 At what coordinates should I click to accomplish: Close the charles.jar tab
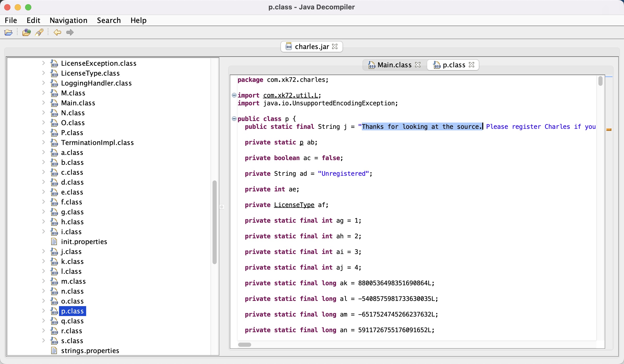[x=335, y=46]
